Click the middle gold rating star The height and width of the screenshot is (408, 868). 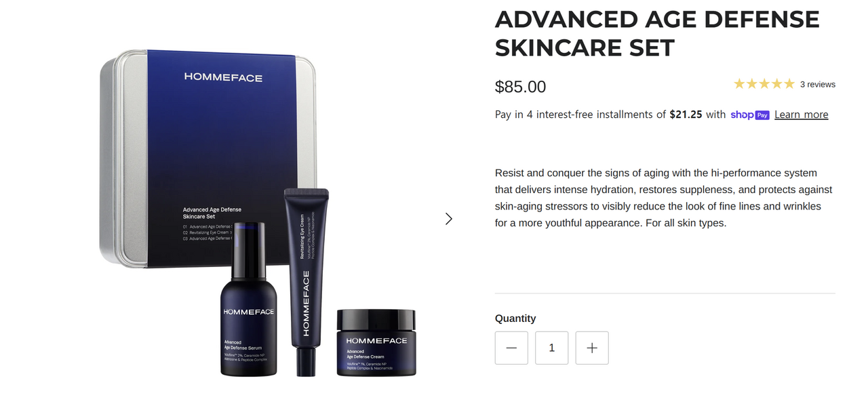764,84
